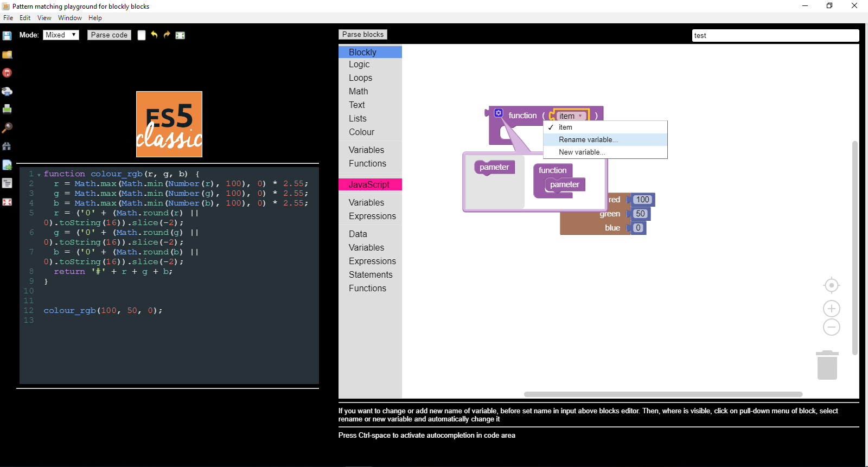Select the pink JavaScript category header

coord(370,184)
